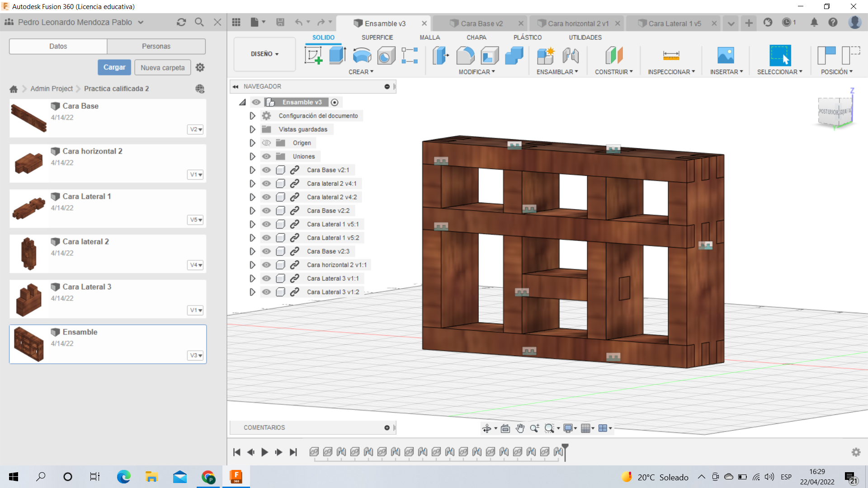Select the Pan hand tool in navigation bar
The width and height of the screenshot is (868, 488).
pyautogui.click(x=520, y=428)
